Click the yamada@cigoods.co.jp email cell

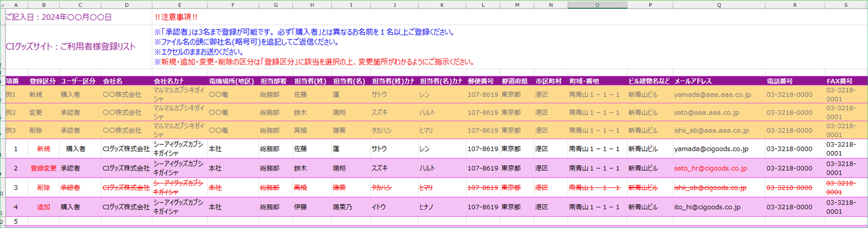(711, 149)
